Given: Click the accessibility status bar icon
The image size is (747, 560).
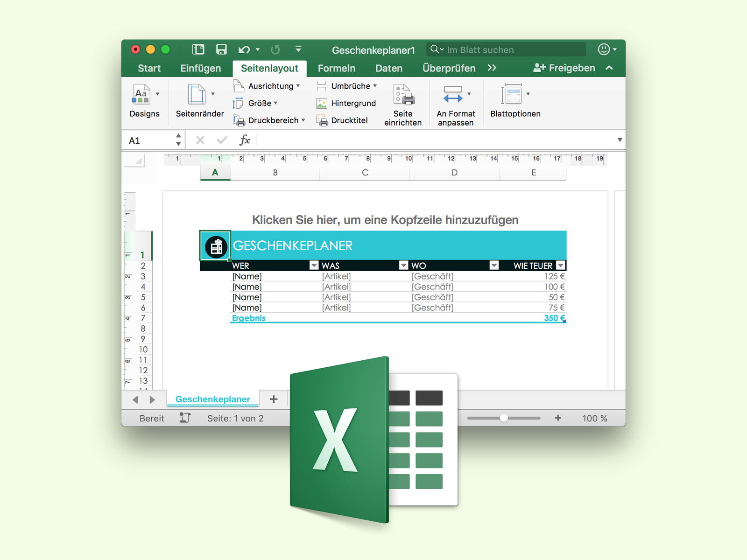Looking at the screenshot, I should point(185,418).
